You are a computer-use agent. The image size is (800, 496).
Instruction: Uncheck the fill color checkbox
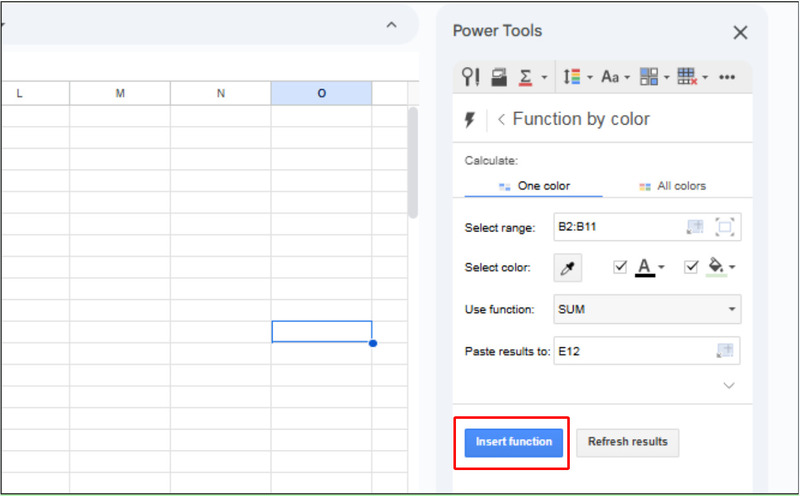coord(692,267)
